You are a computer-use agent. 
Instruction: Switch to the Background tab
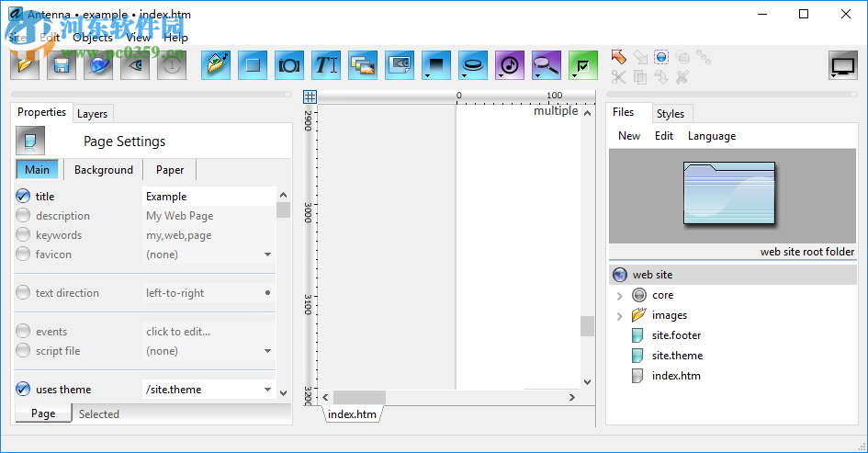pos(104,170)
